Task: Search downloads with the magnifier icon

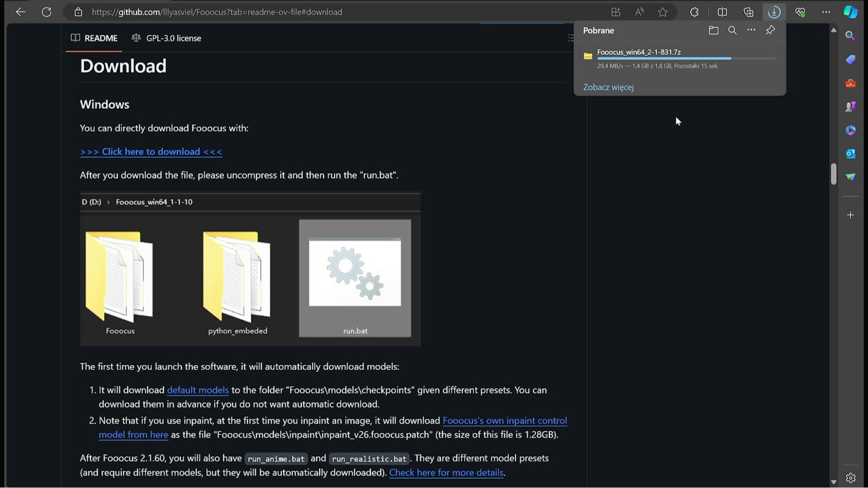Action: coord(733,30)
